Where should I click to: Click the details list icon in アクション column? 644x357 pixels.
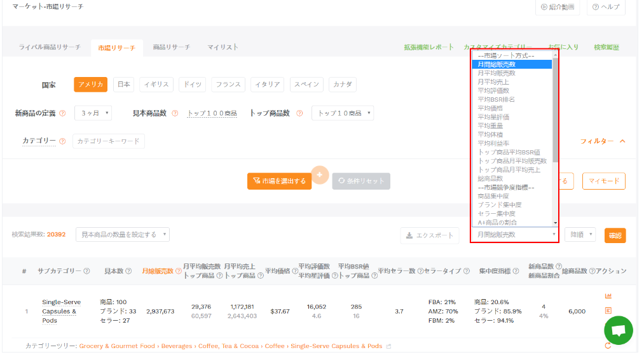point(608,311)
